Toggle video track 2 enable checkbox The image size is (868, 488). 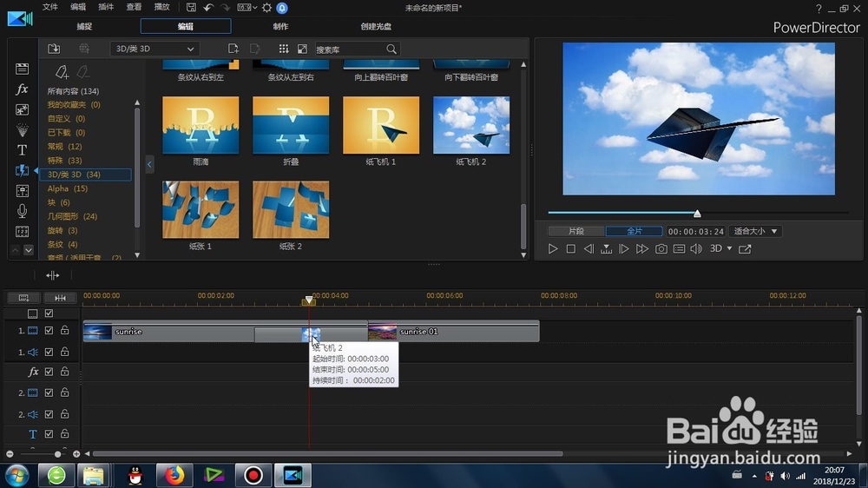coord(49,392)
